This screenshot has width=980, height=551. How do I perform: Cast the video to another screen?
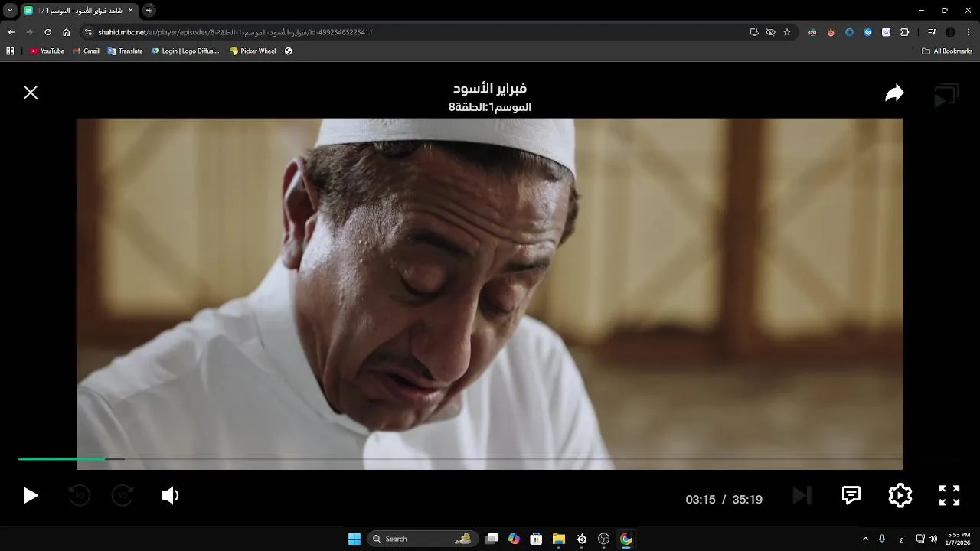[946, 96]
